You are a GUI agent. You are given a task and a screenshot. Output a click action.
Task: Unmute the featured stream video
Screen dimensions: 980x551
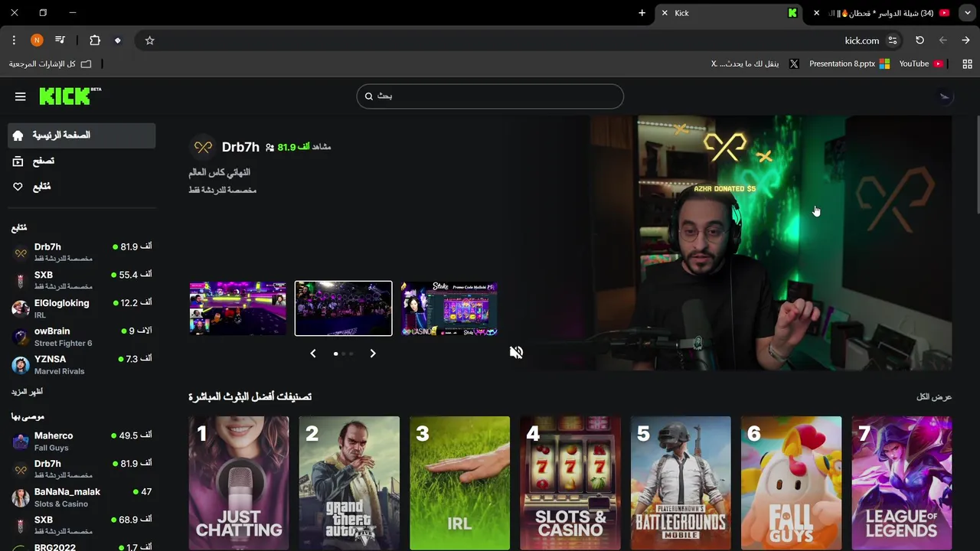[x=517, y=352]
